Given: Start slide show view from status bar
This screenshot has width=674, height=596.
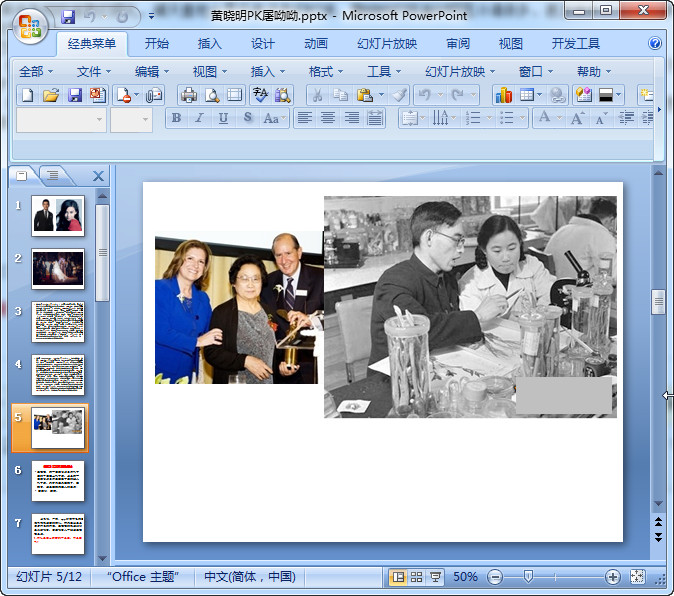Looking at the screenshot, I should click(x=434, y=577).
